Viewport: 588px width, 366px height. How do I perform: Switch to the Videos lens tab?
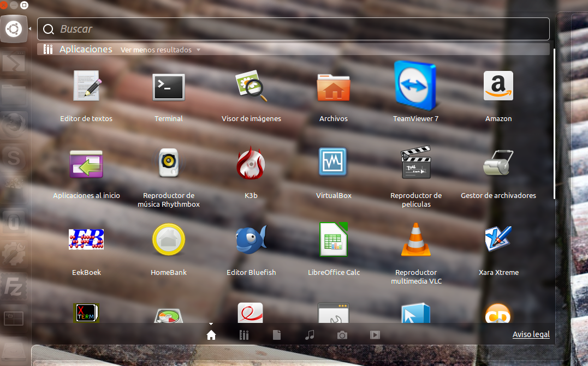point(375,335)
